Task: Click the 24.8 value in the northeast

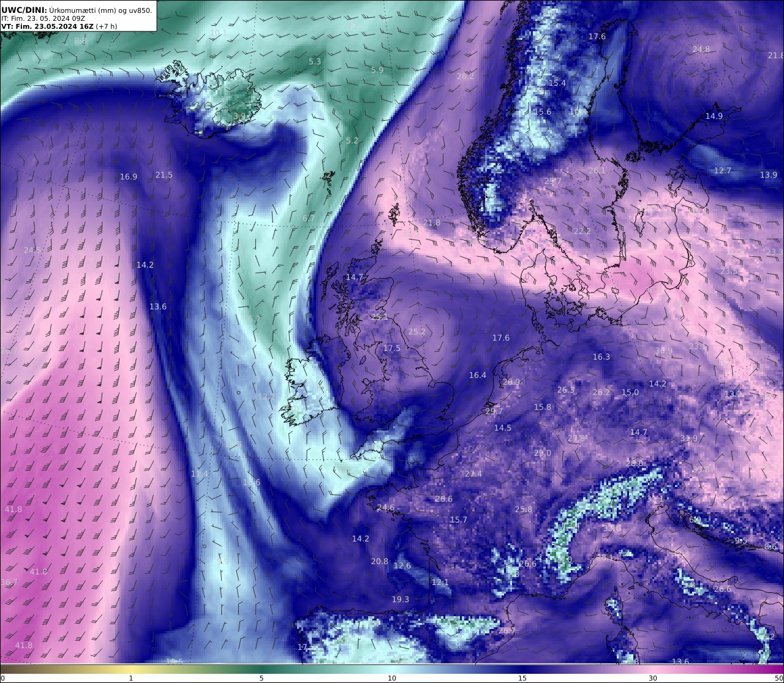Action: (x=701, y=49)
